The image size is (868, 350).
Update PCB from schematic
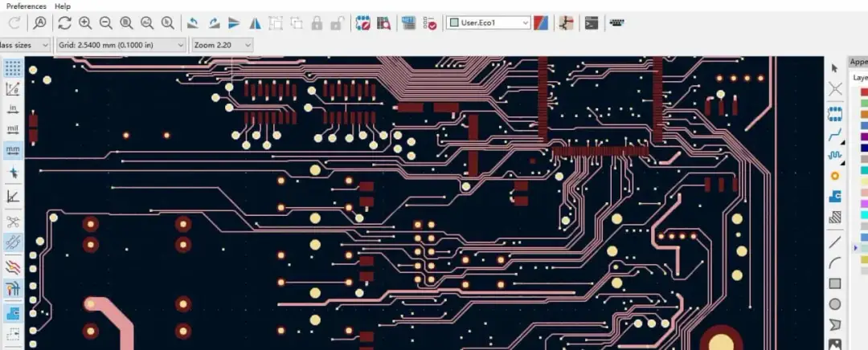tap(408, 22)
